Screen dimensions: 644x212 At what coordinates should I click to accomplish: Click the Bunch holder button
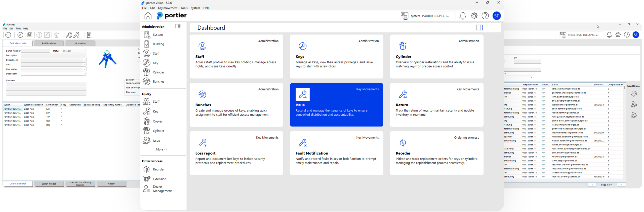(49, 184)
